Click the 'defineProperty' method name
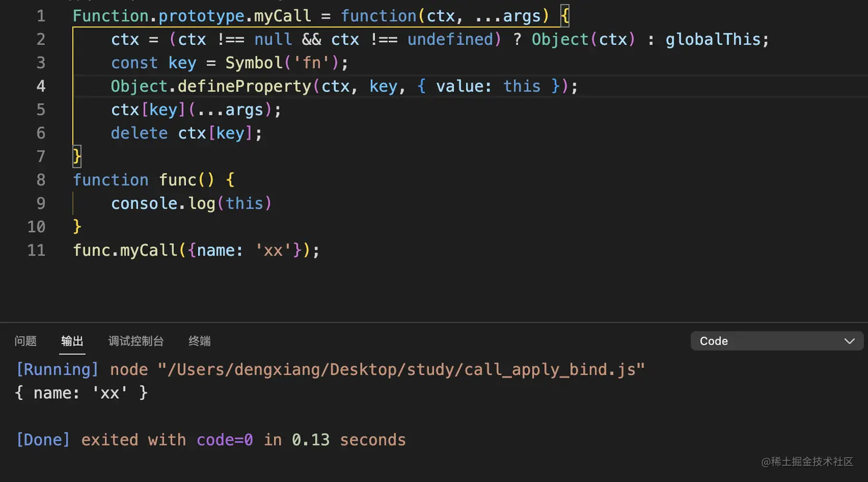Image resolution: width=868 pixels, height=482 pixels. pyautogui.click(x=245, y=86)
